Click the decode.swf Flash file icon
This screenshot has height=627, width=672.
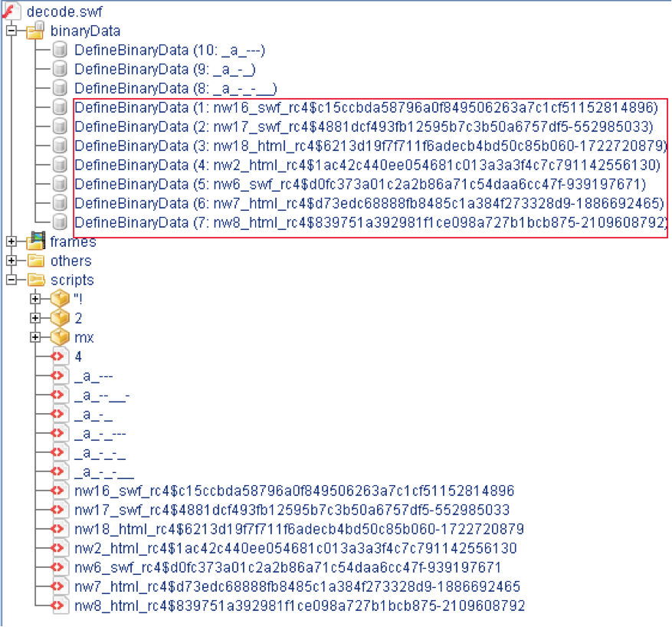(x=10, y=10)
